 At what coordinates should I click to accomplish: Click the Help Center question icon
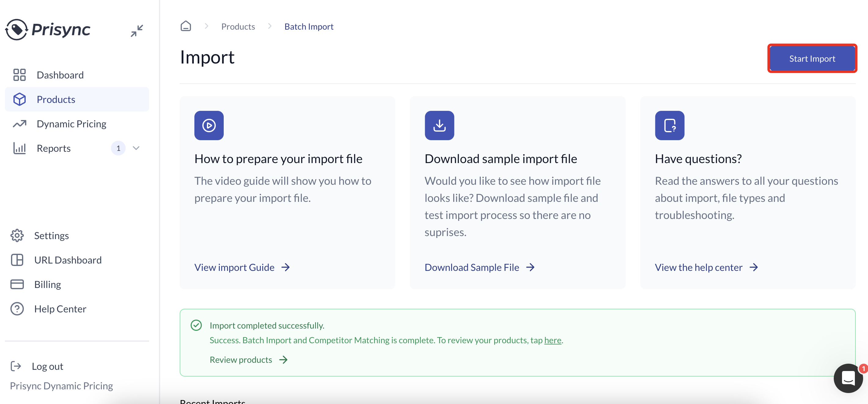[17, 309]
